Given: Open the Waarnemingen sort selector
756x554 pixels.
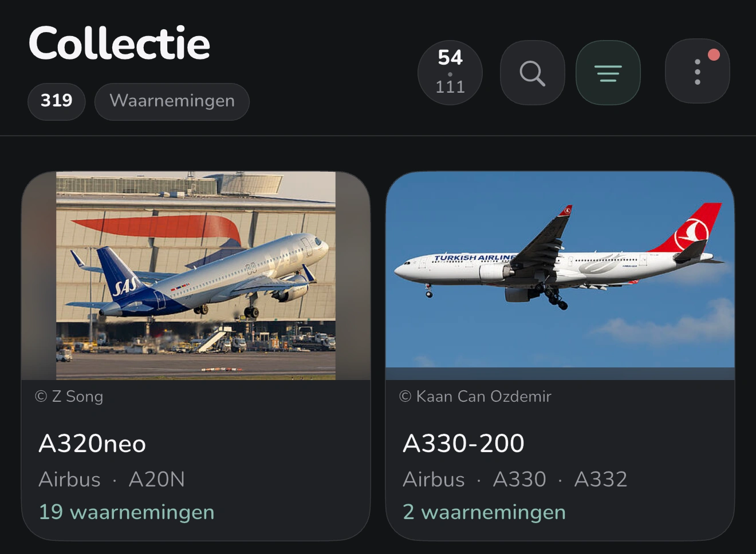Looking at the screenshot, I should click(172, 101).
